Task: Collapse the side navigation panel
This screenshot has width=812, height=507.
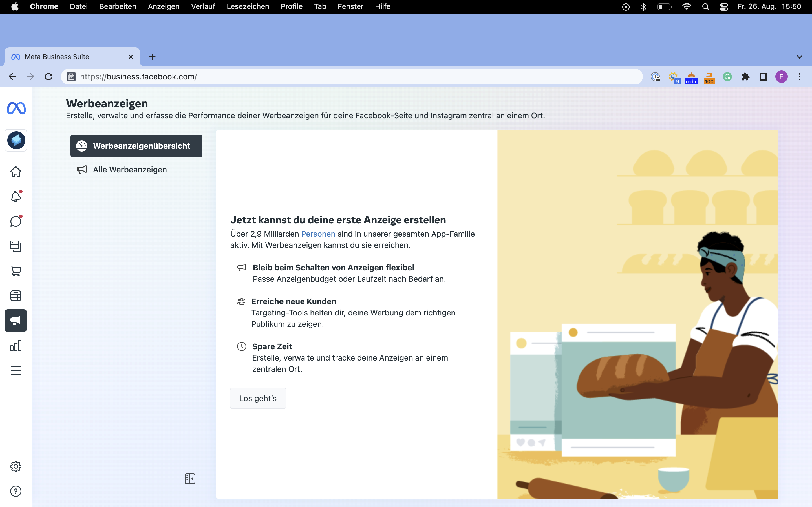Action: [x=190, y=479]
